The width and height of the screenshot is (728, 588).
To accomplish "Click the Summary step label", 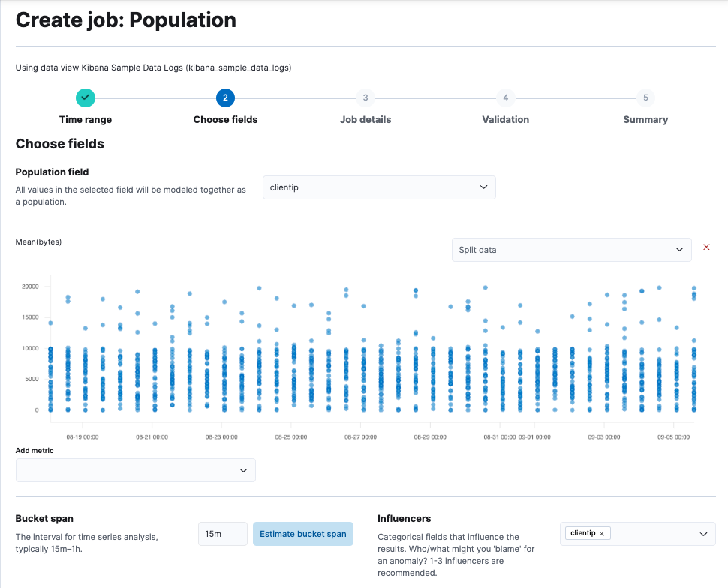I will click(x=645, y=119).
